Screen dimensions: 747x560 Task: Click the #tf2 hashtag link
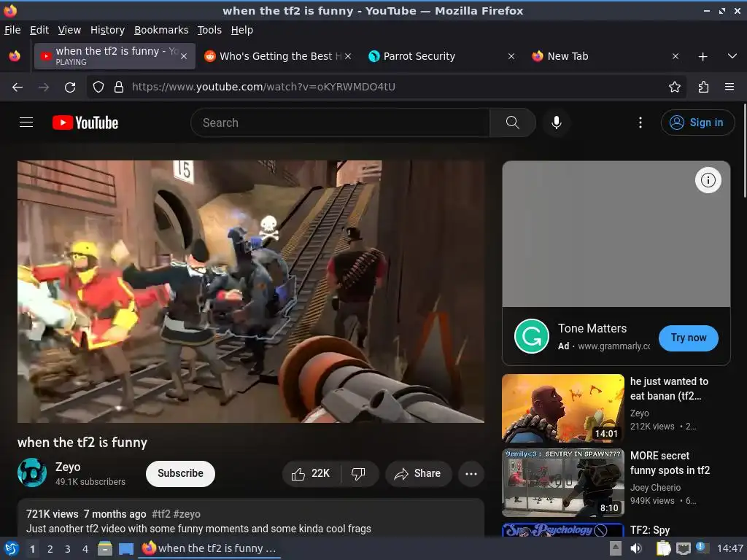pyautogui.click(x=160, y=514)
